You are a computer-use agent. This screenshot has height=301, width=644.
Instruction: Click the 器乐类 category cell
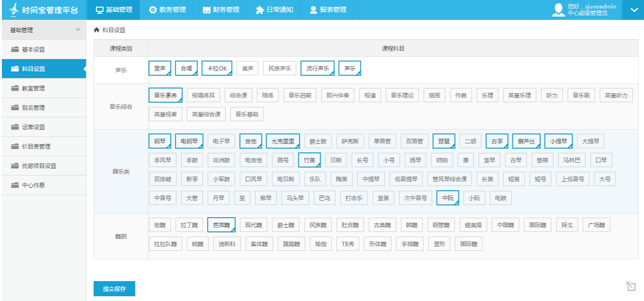(x=121, y=171)
